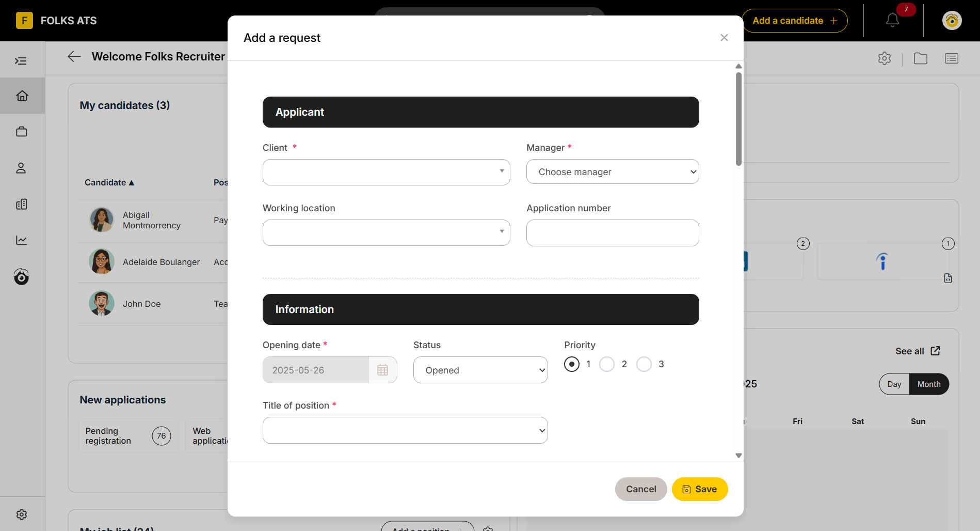
Task: Click the folder icon in top toolbar
Action: pos(921,58)
